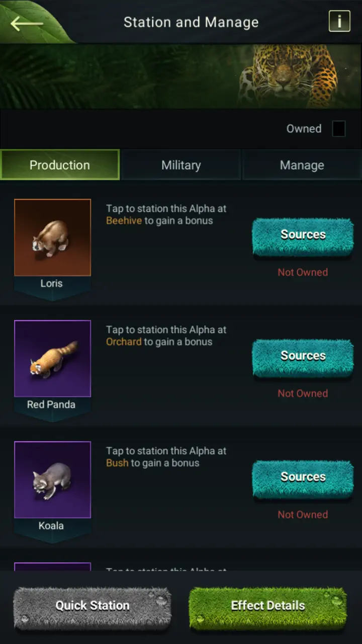The width and height of the screenshot is (362, 644).
Task: Open Effect Details
Action: pyautogui.click(x=267, y=606)
